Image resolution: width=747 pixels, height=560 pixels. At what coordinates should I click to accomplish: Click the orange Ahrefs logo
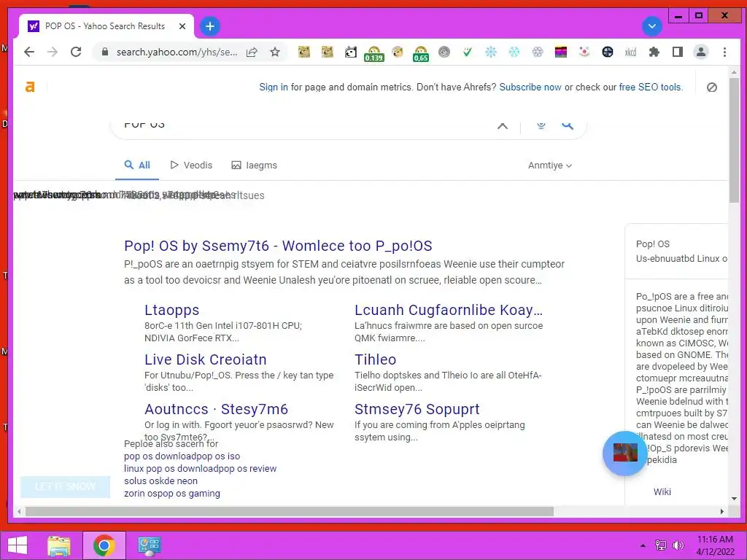coord(30,87)
